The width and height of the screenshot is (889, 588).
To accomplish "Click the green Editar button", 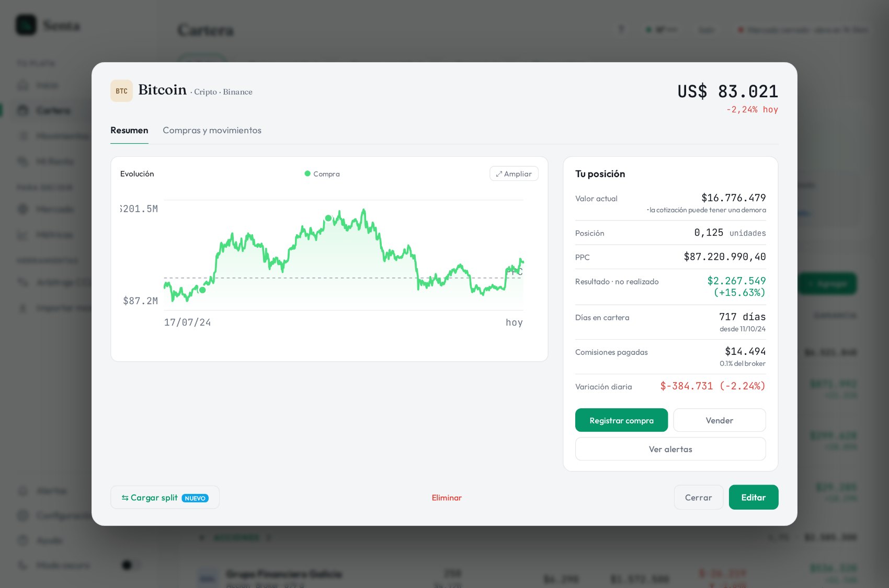I will pos(754,498).
